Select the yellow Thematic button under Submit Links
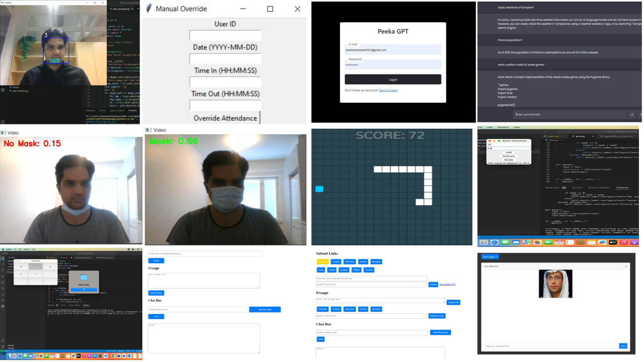This screenshot has width=644, height=362. click(x=323, y=262)
